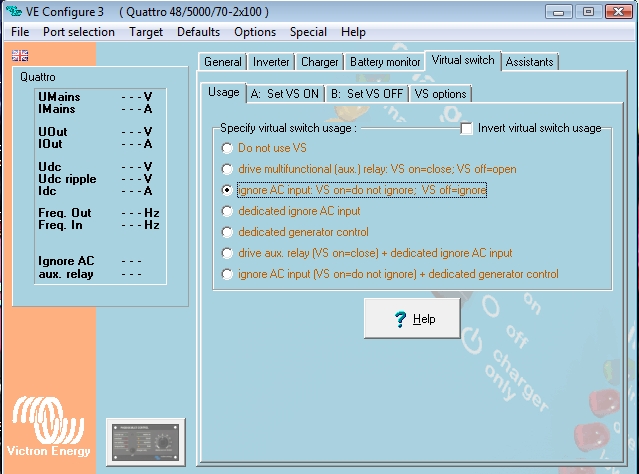639x474 pixels.
Task: Click the Quattro panel heading
Action: (38, 77)
